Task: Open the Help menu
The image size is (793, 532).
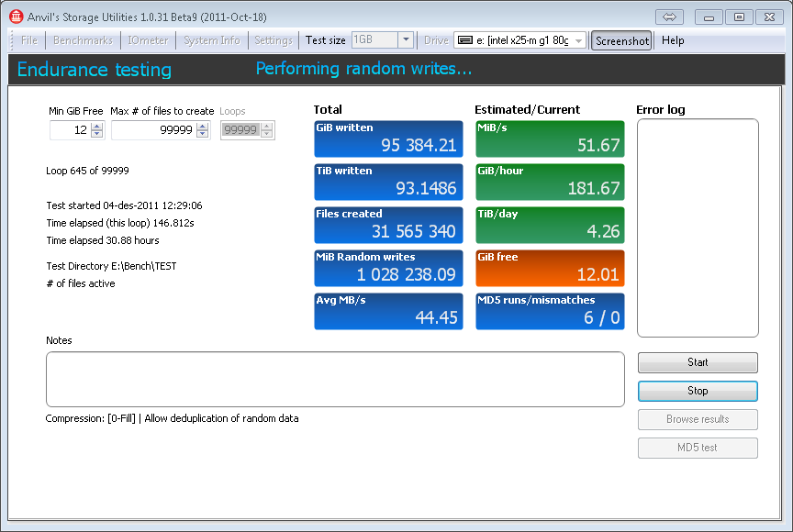Action: (x=673, y=40)
